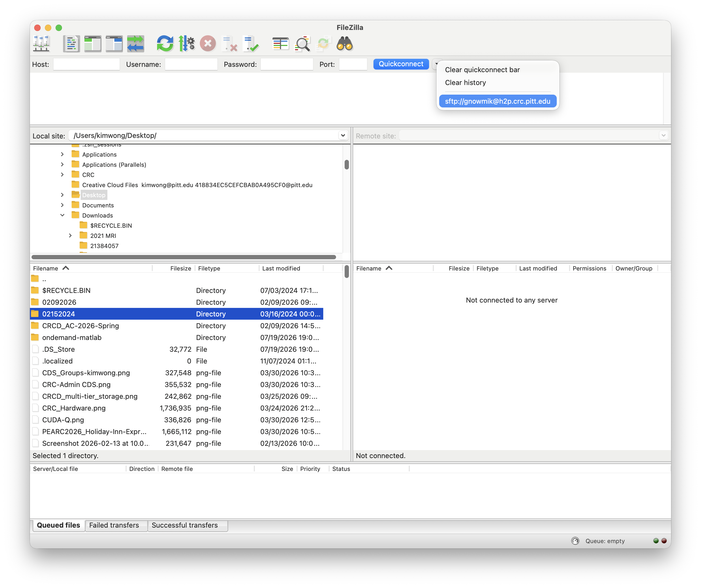Focus the Username input field
Screen dimensions: 701x588
[x=191, y=64]
